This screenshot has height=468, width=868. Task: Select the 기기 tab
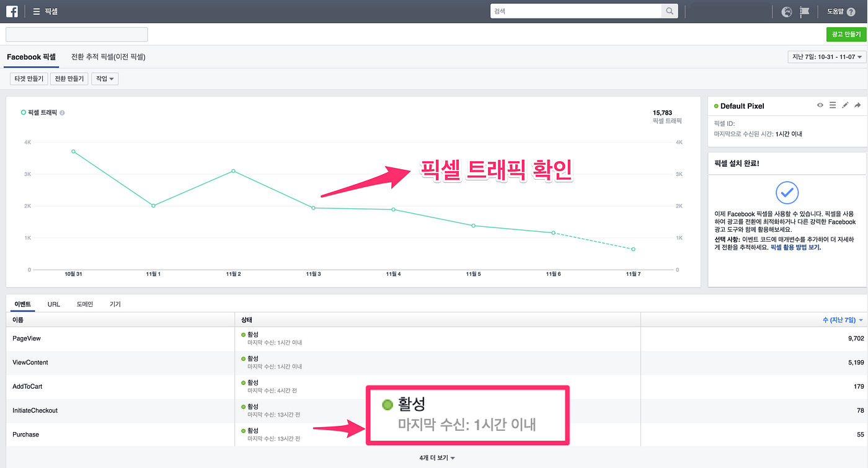pyautogui.click(x=115, y=304)
